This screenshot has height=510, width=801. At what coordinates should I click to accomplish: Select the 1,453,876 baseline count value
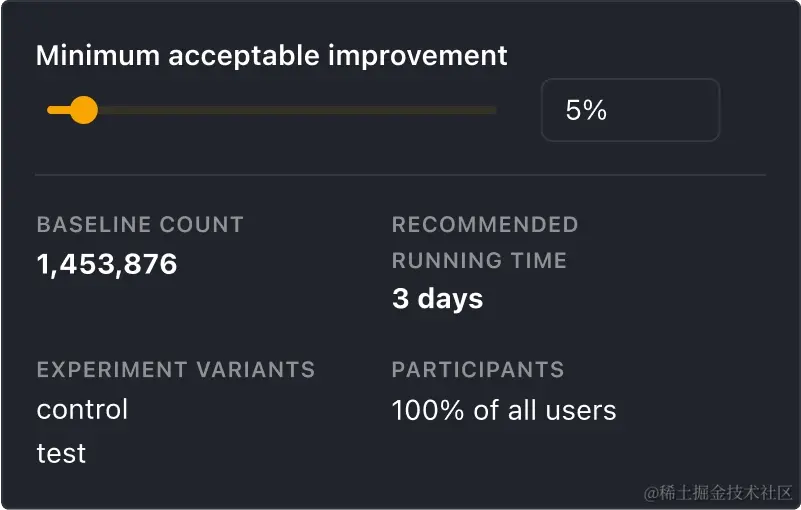pyautogui.click(x=107, y=264)
